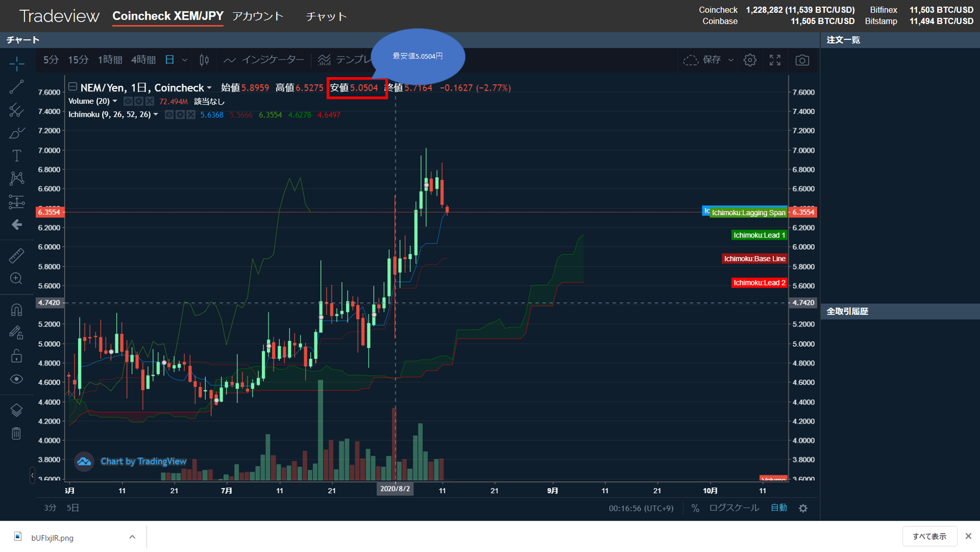Viewport: 980px width, 552px height.
Task: Select the text annotation tool
Action: (x=16, y=156)
